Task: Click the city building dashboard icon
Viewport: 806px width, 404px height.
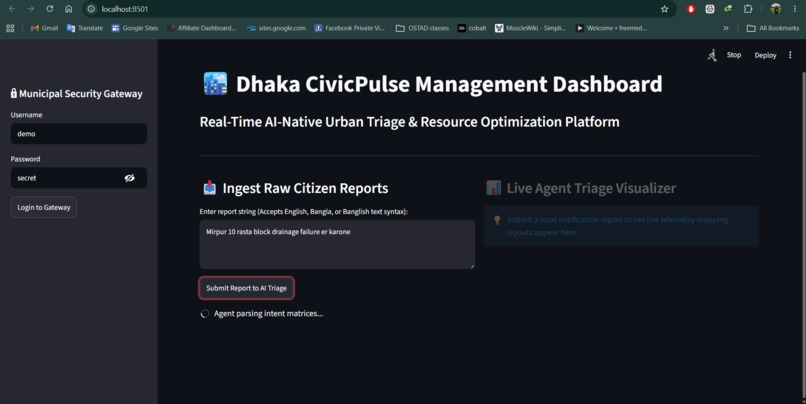Action: (x=215, y=83)
